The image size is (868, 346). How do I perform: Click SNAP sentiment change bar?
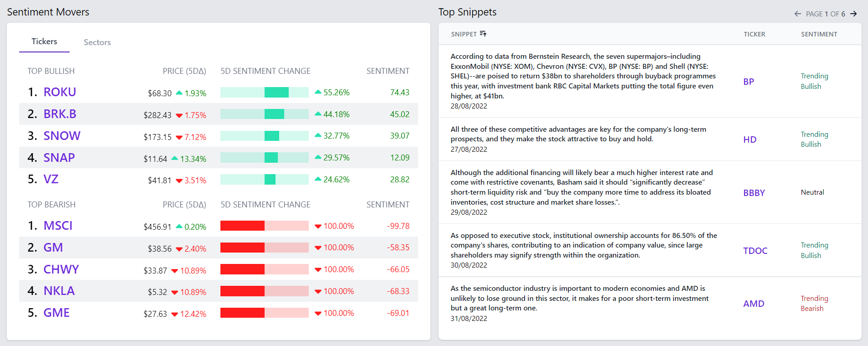tap(265, 158)
